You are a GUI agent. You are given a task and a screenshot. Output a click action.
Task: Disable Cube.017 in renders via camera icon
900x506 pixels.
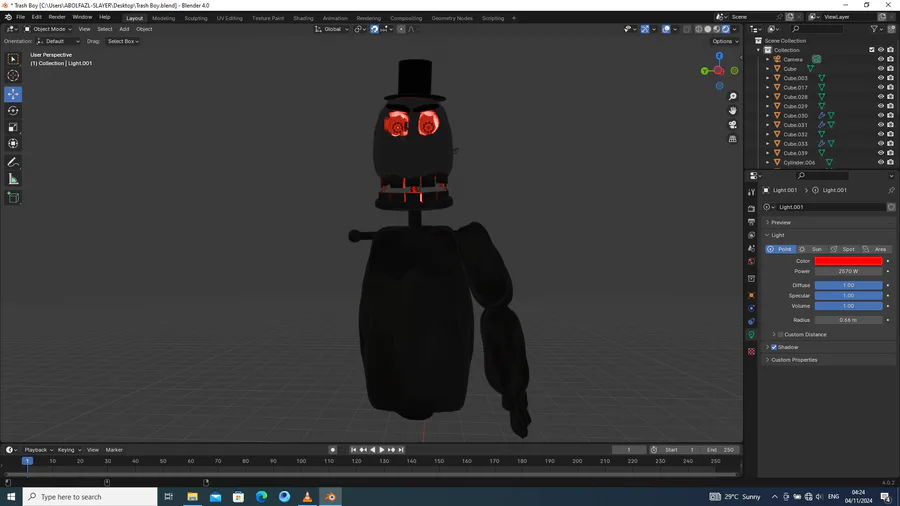pyautogui.click(x=890, y=88)
